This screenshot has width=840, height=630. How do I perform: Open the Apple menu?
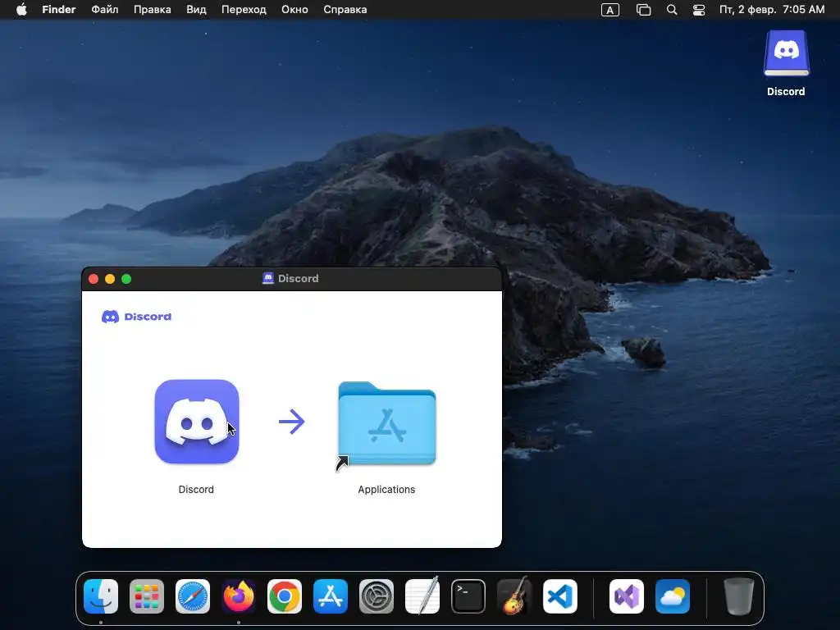tap(21, 10)
